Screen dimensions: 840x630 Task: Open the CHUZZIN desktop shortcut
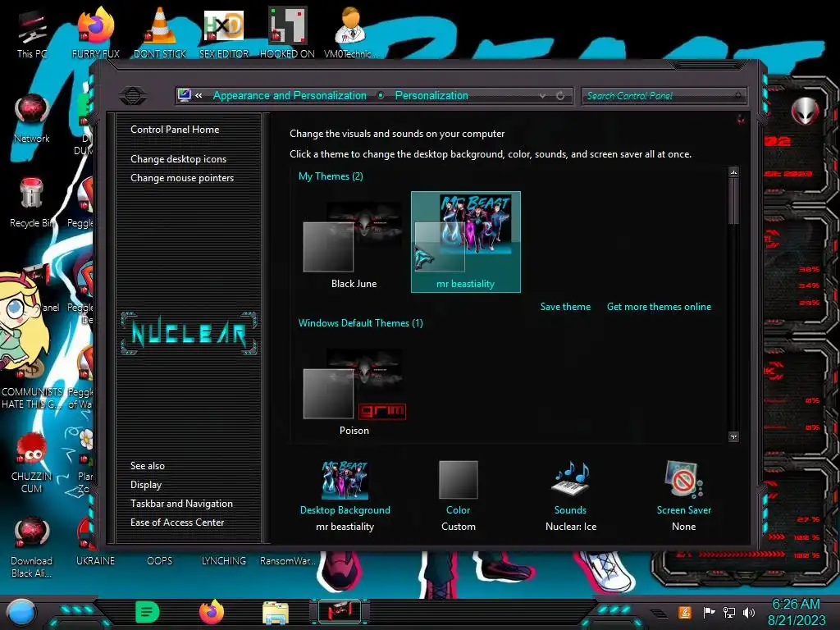click(x=32, y=462)
